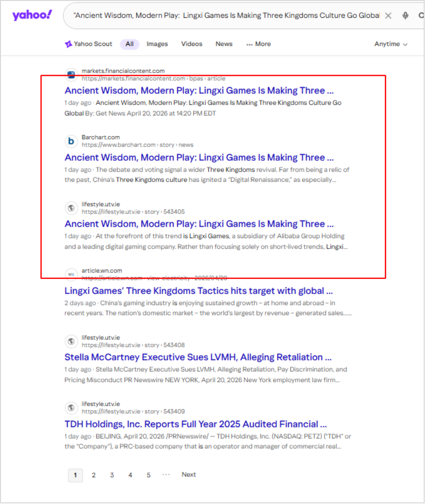Click the markets.financialcontent.com site name
Screen dimensions: 425x504
pyautogui.click(x=123, y=71)
